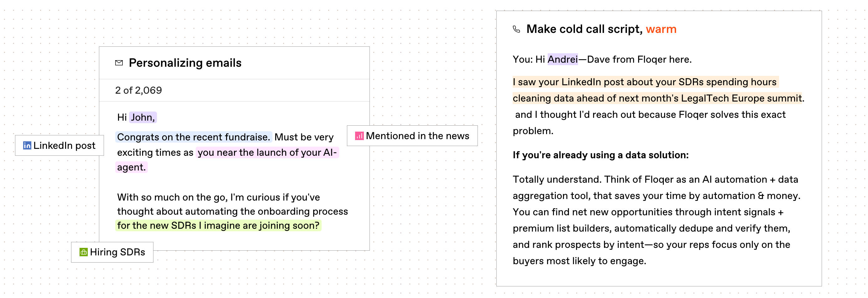
Task: Click the LinkedIn logo icon in the tag
Action: point(27,146)
